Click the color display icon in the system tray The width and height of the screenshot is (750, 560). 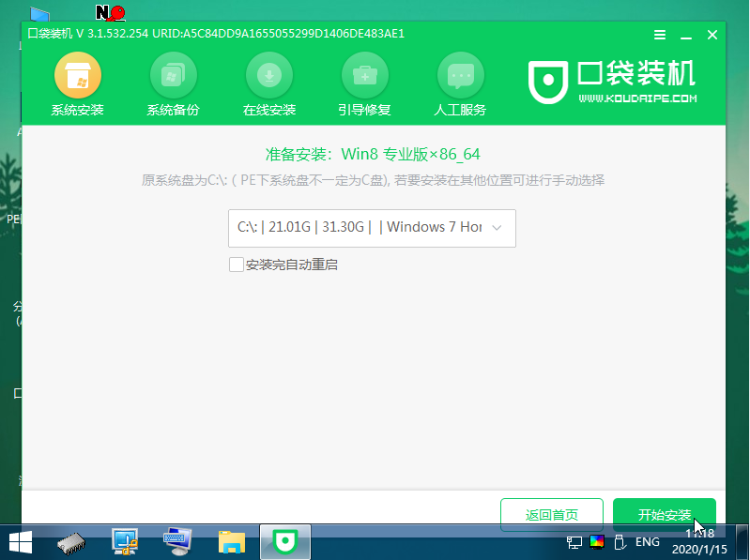(x=597, y=542)
